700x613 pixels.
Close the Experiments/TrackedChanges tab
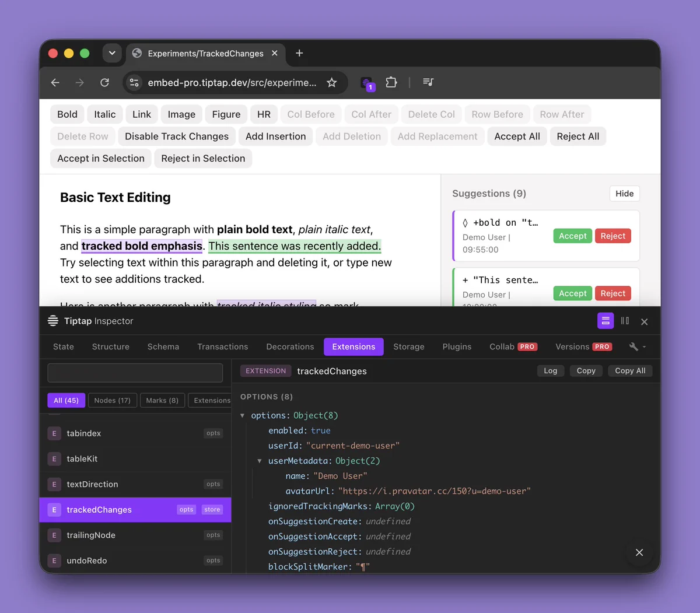275,53
